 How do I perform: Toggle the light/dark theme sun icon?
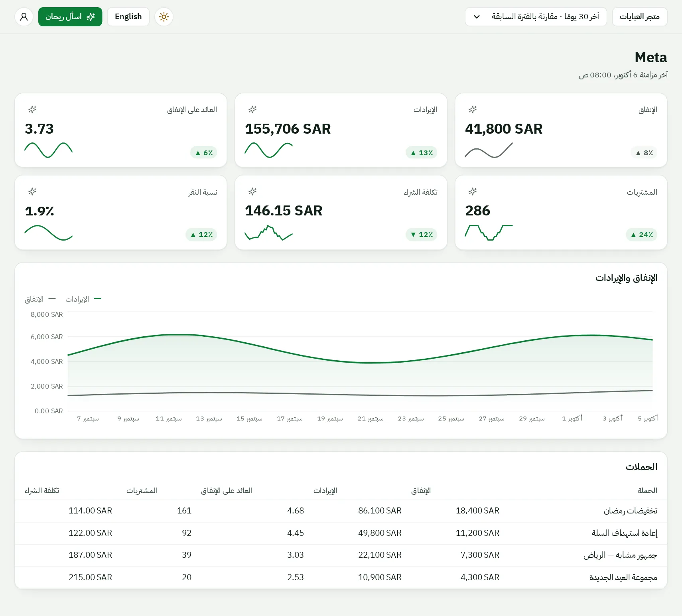click(x=164, y=17)
